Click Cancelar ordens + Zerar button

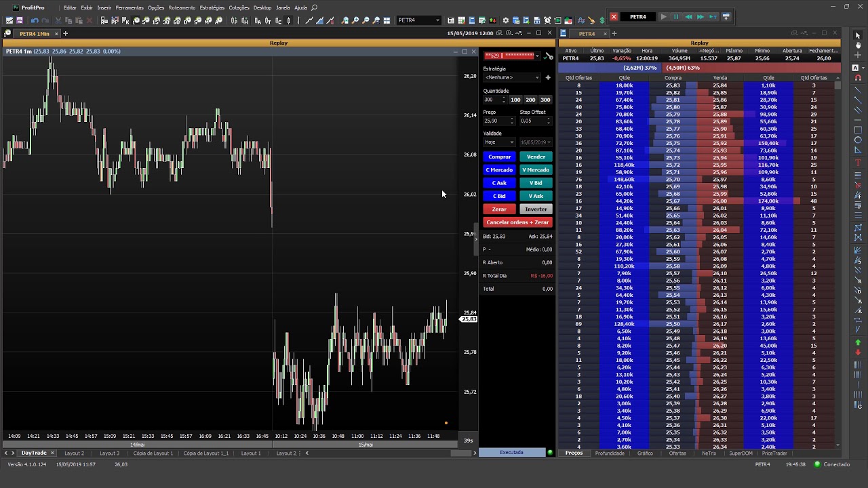click(x=518, y=222)
